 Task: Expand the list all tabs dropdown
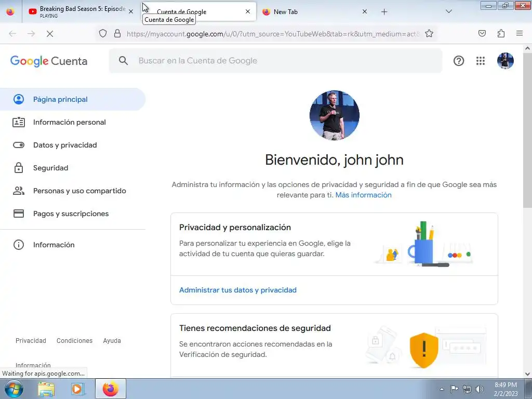(x=448, y=11)
